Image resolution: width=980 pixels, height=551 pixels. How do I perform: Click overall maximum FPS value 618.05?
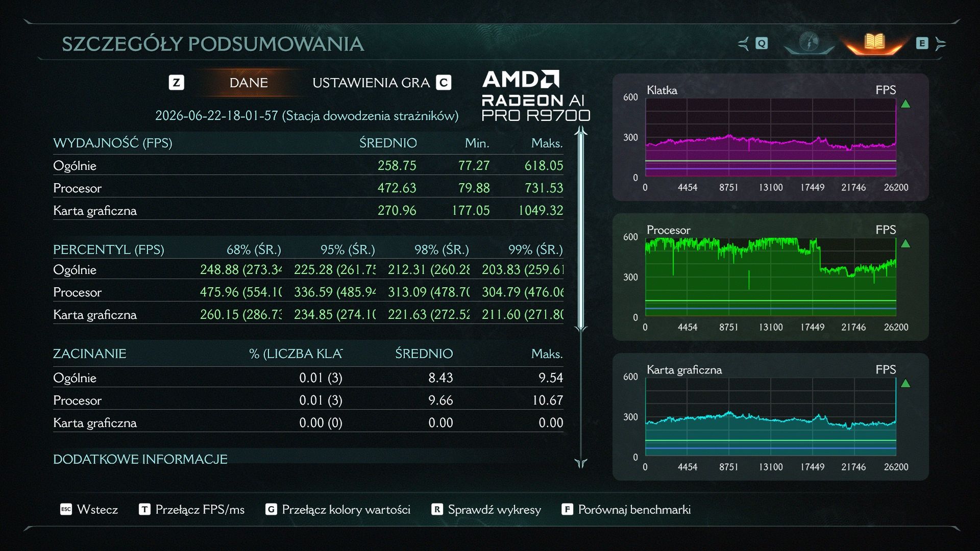tap(544, 166)
